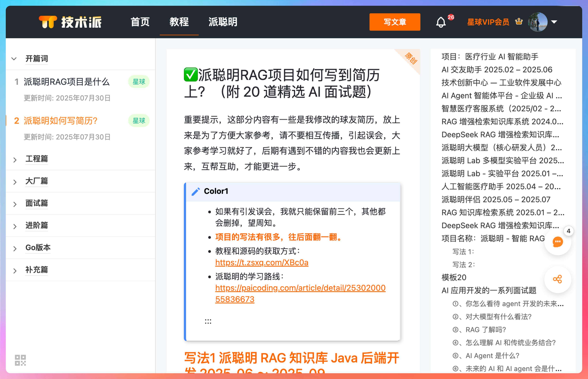The height and width of the screenshot is (379, 588).
Task: Click the VIP crown icon
Action: tap(519, 22)
